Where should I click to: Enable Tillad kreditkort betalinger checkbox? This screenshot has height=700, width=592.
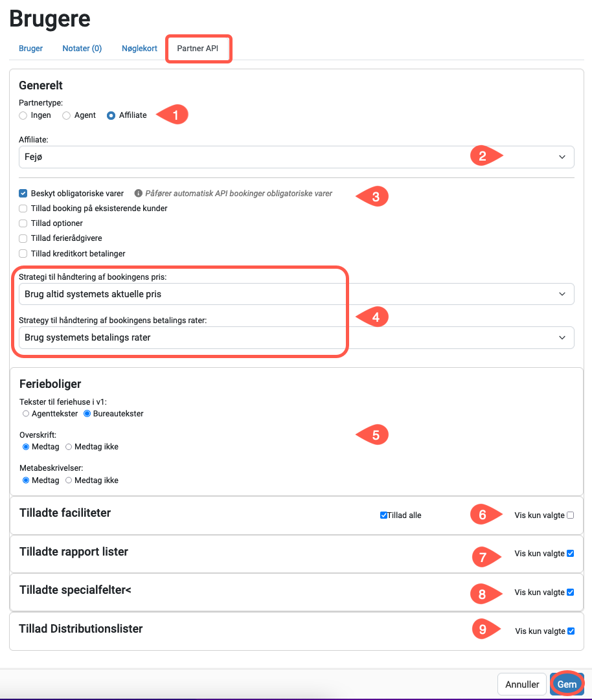[x=23, y=254]
